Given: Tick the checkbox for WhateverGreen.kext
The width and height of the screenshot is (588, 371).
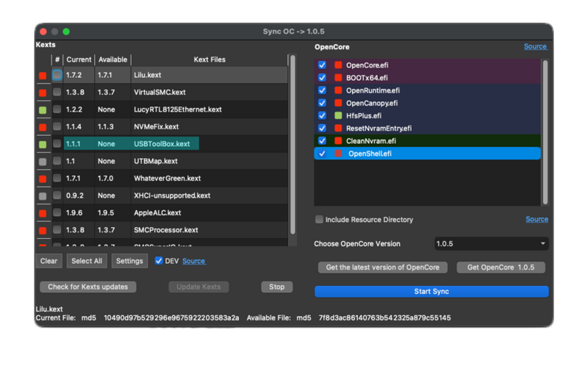Looking at the screenshot, I should (x=57, y=178).
